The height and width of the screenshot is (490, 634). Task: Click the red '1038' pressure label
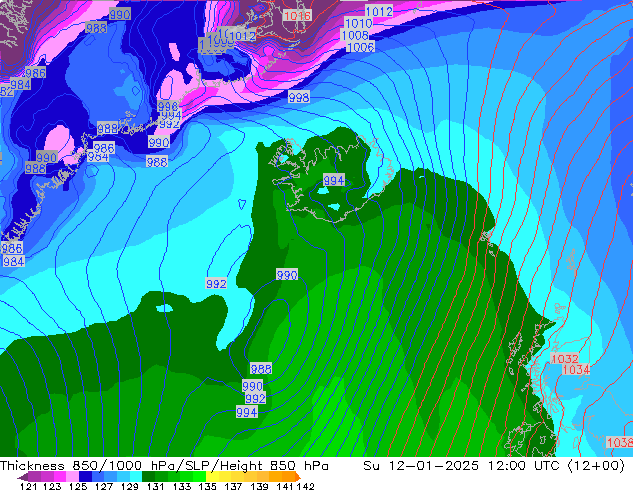(619, 442)
